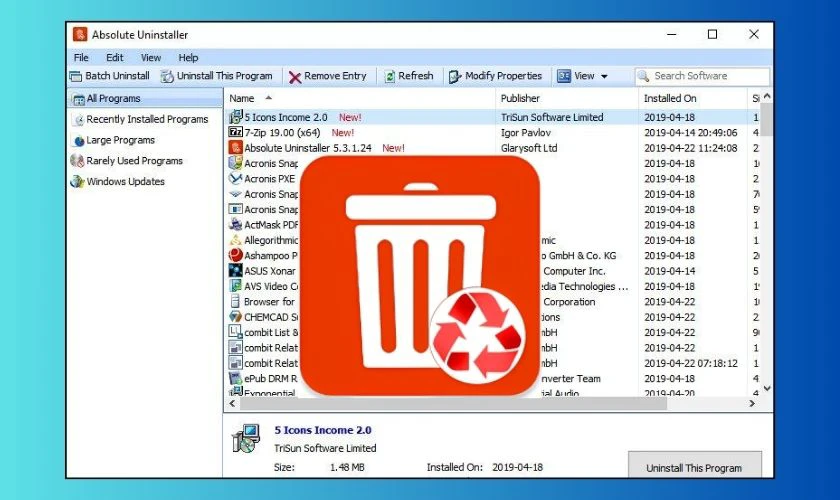Click the horizontal scrollbar left arrow
Screen dimensions: 840x500
[x=232, y=404]
